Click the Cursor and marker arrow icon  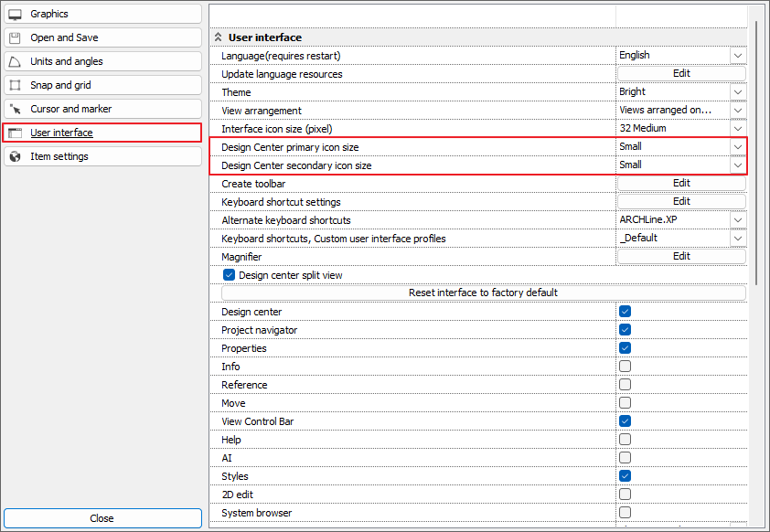[x=16, y=109]
